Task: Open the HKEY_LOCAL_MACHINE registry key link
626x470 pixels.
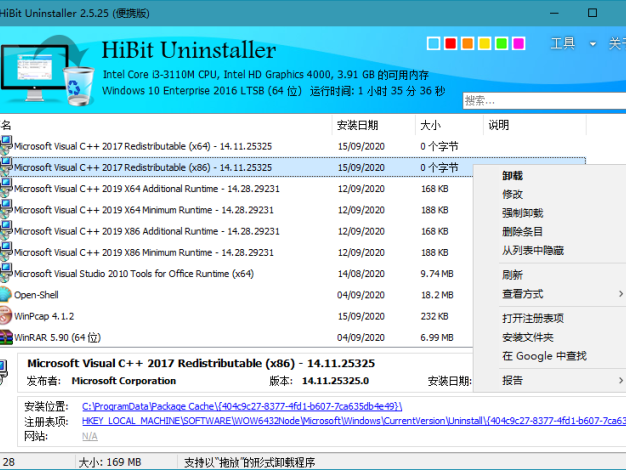Action: coord(354,421)
